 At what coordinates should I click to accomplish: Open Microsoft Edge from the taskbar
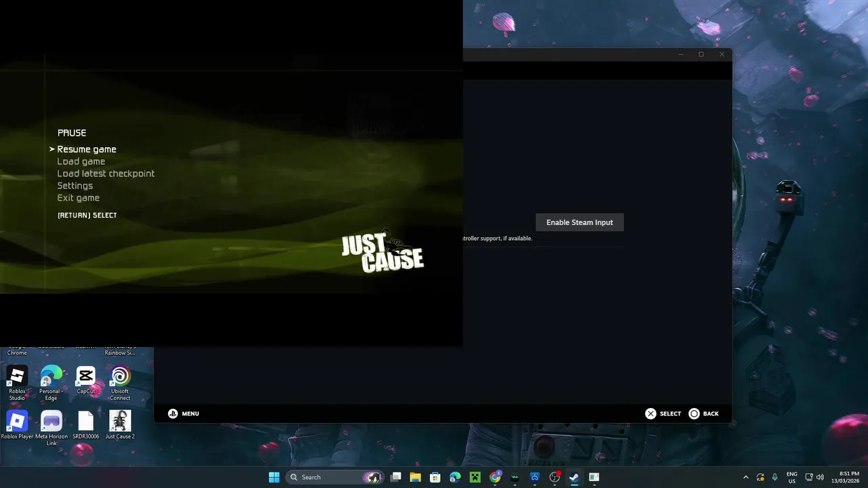pyautogui.click(x=455, y=477)
